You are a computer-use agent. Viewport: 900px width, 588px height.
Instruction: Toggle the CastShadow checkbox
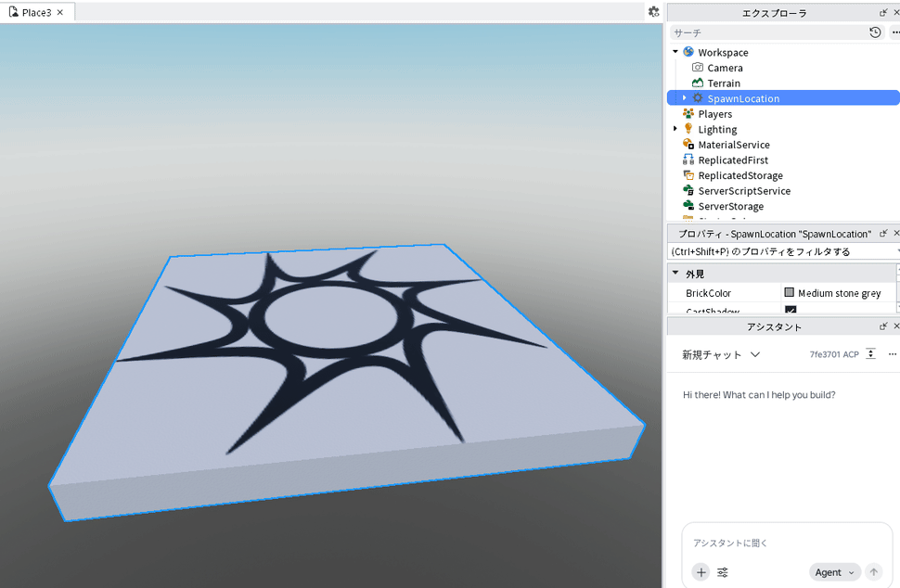[x=791, y=310]
